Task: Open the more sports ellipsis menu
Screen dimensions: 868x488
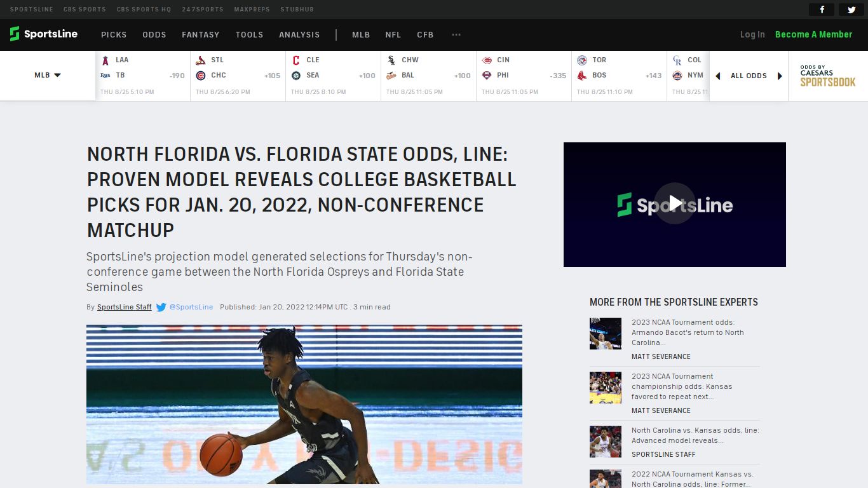Action: (456, 35)
